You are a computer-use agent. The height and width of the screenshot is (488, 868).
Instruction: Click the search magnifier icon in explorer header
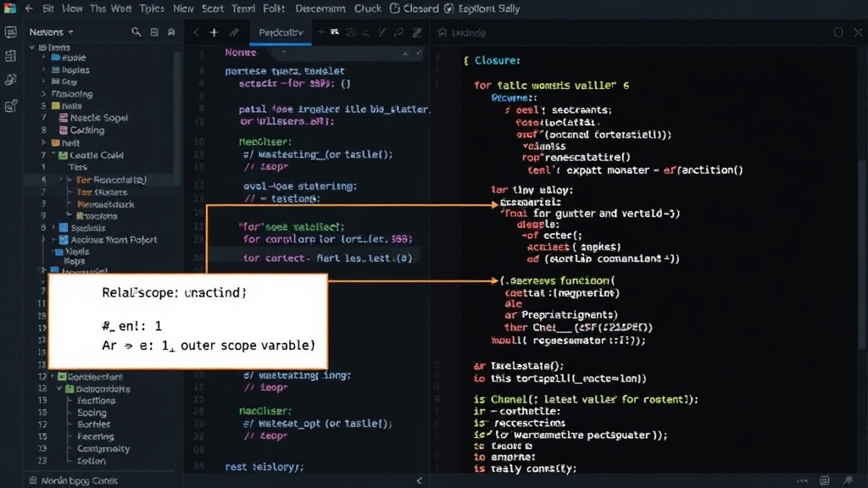tap(136, 32)
